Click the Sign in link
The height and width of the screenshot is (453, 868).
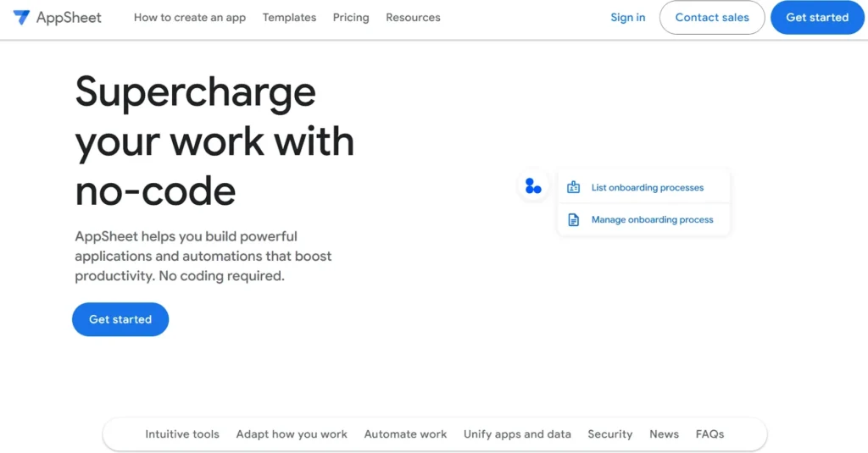pyautogui.click(x=628, y=18)
